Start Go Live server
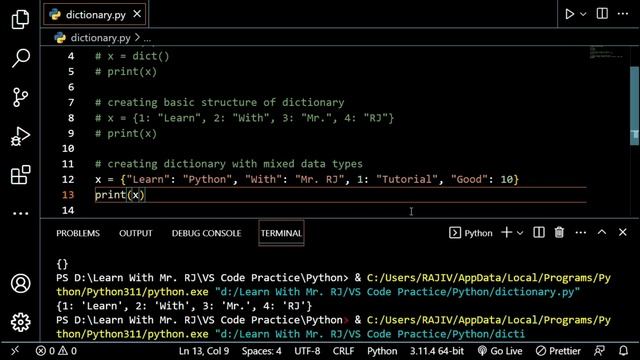 click(x=500, y=351)
